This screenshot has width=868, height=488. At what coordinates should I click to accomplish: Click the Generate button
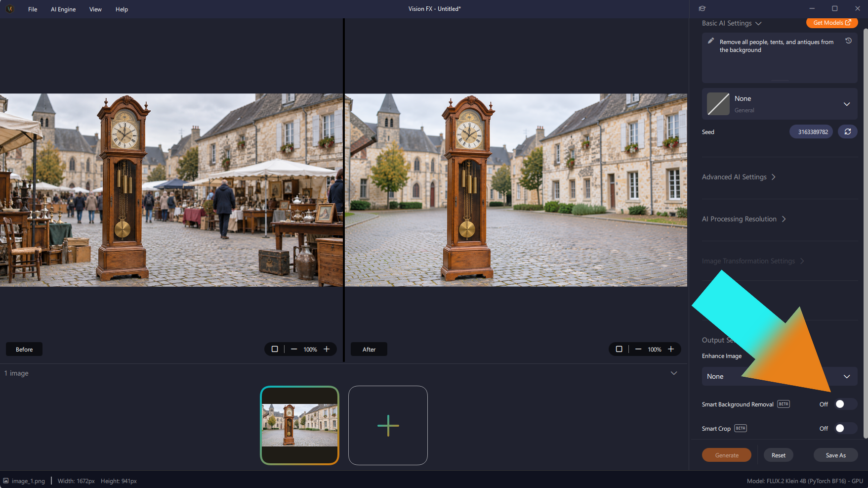coord(727,455)
